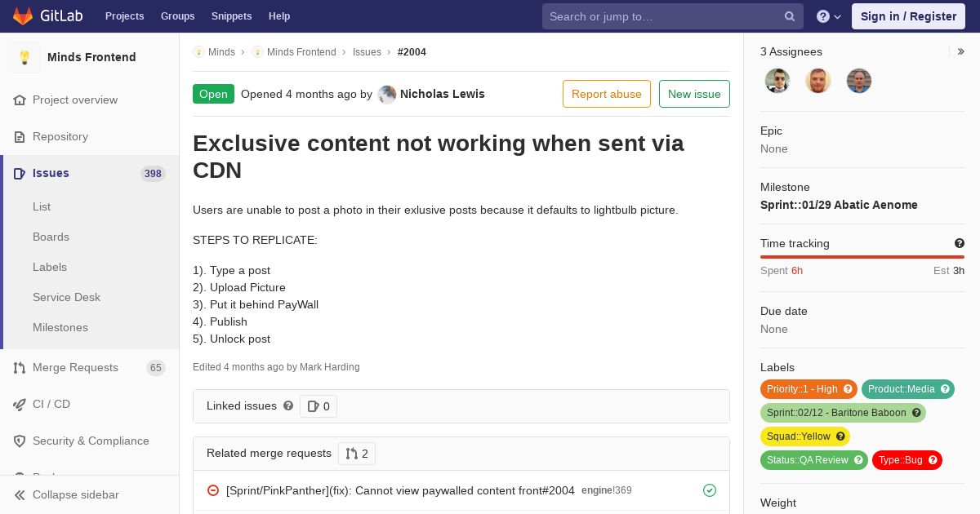Click the #2004 breadcrumb link
This screenshot has height=514, width=980.
point(412,52)
